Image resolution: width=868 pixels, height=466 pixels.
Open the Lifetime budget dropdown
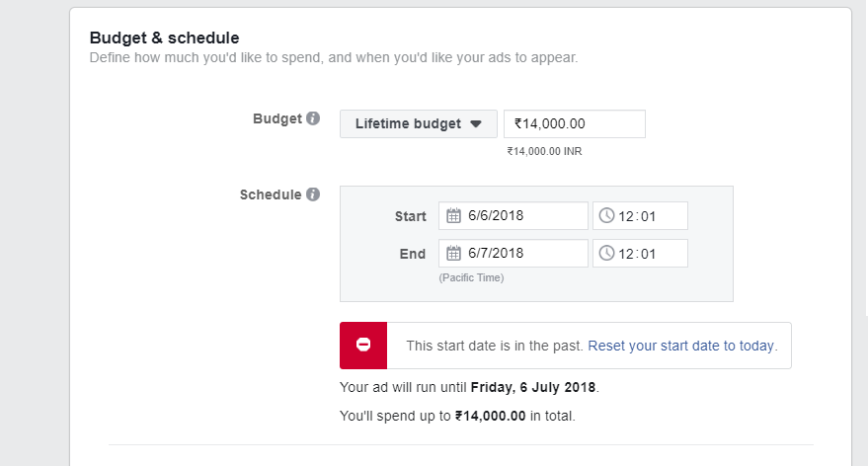418,124
